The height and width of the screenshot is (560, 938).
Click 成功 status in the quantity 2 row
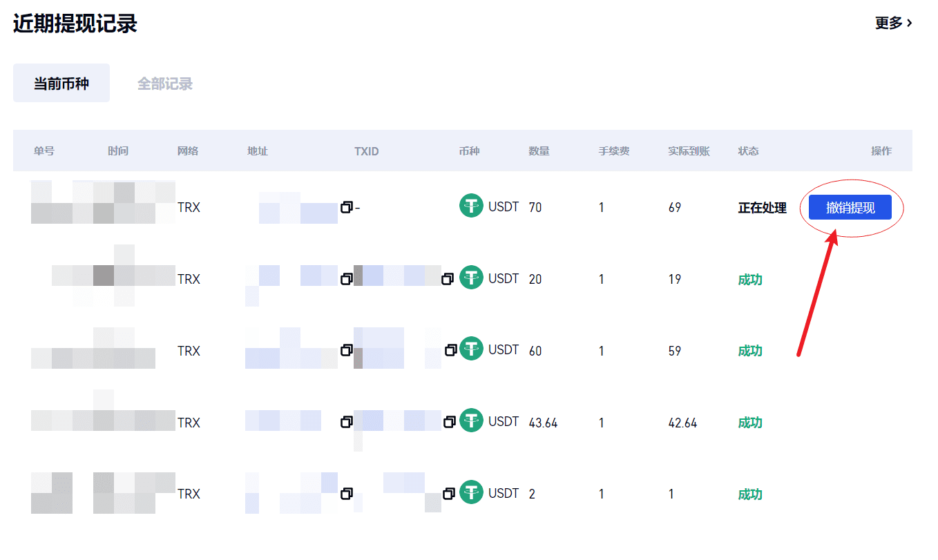[750, 494]
